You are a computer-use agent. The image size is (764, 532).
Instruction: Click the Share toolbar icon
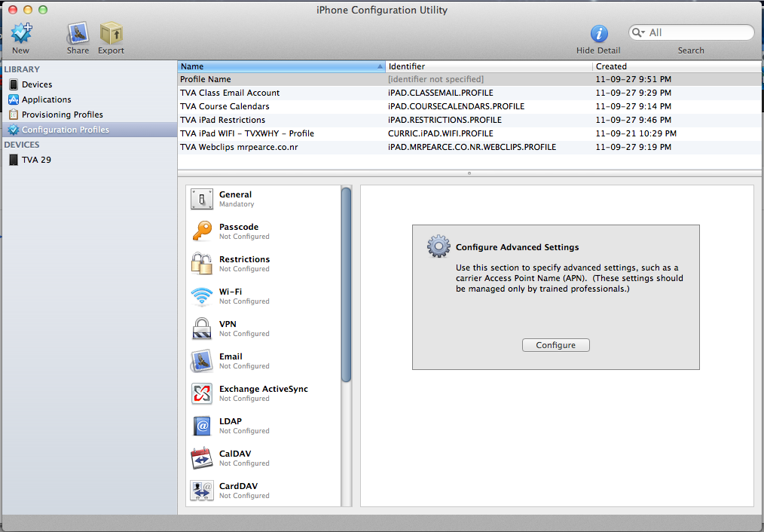pos(78,33)
